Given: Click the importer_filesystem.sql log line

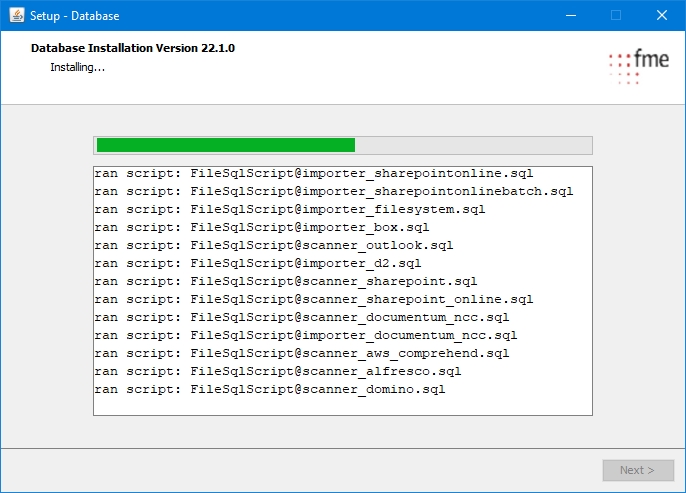Looking at the screenshot, I should (290, 209).
